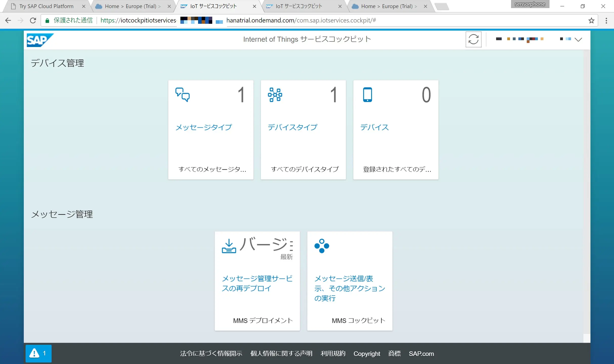Open 利用規約 footer link
Image resolution: width=614 pixels, height=364 pixels.
pos(333,353)
